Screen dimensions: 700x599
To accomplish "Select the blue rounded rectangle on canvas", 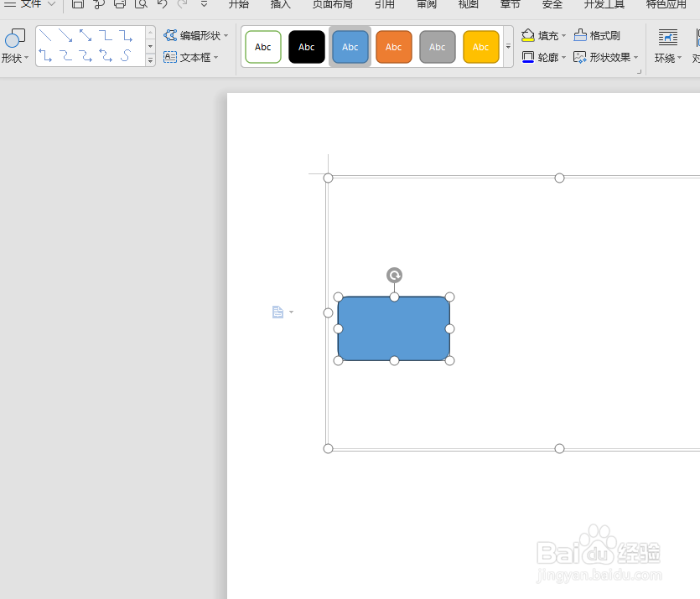I will (394, 328).
